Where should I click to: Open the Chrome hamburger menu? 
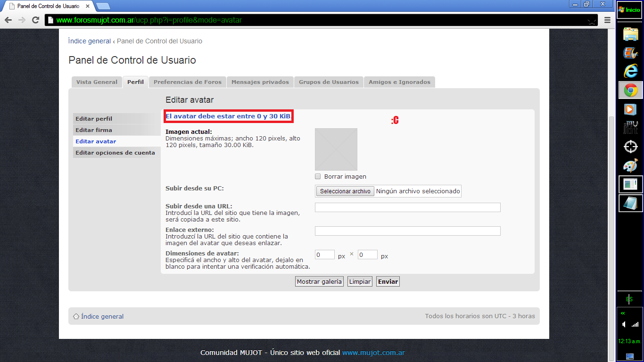click(607, 20)
